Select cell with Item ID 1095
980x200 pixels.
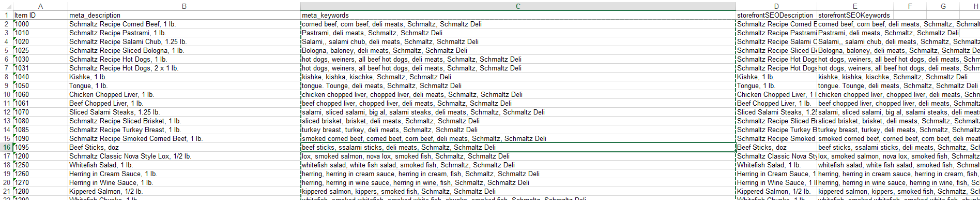coord(40,147)
